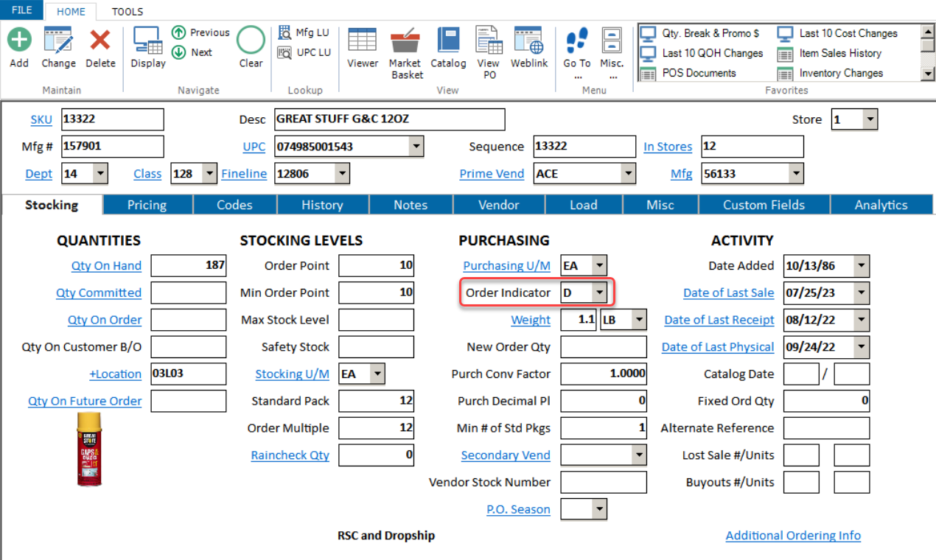Open the P.O. Season dropdown
Viewport: 936px width, 560px height.
(600, 509)
